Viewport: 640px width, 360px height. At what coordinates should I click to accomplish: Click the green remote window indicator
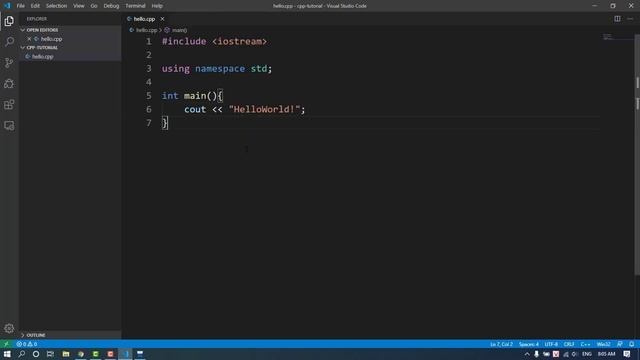pos(6,344)
